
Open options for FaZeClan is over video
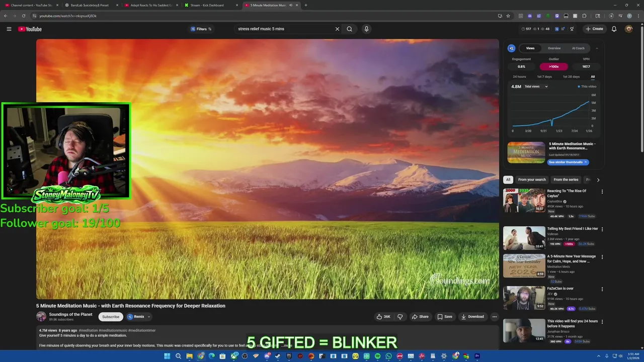point(602,289)
